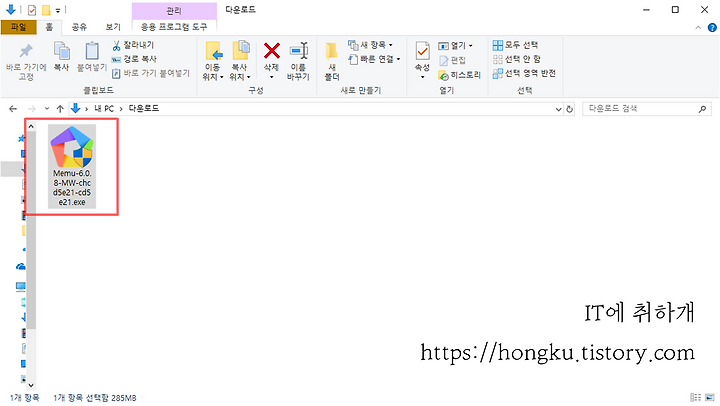This screenshot has width=720, height=406.
Task: Click the search magnifier icon
Action: click(702, 109)
